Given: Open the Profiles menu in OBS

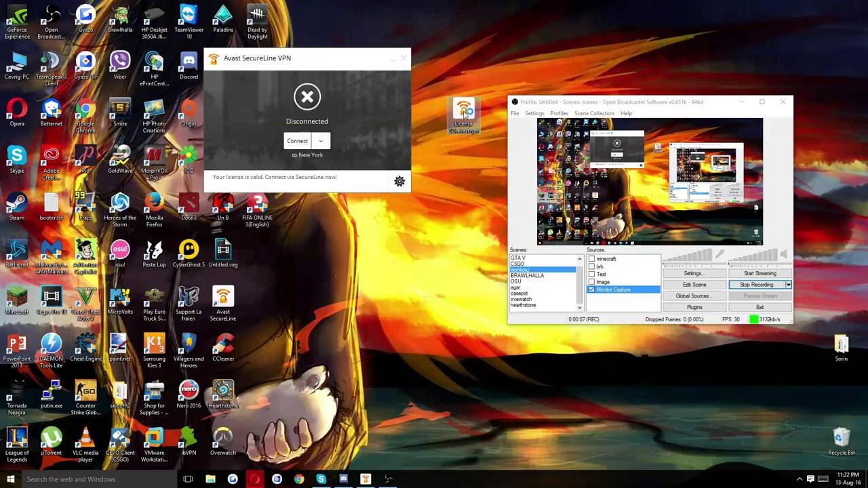Looking at the screenshot, I should pyautogui.click(x=559, y=113).
